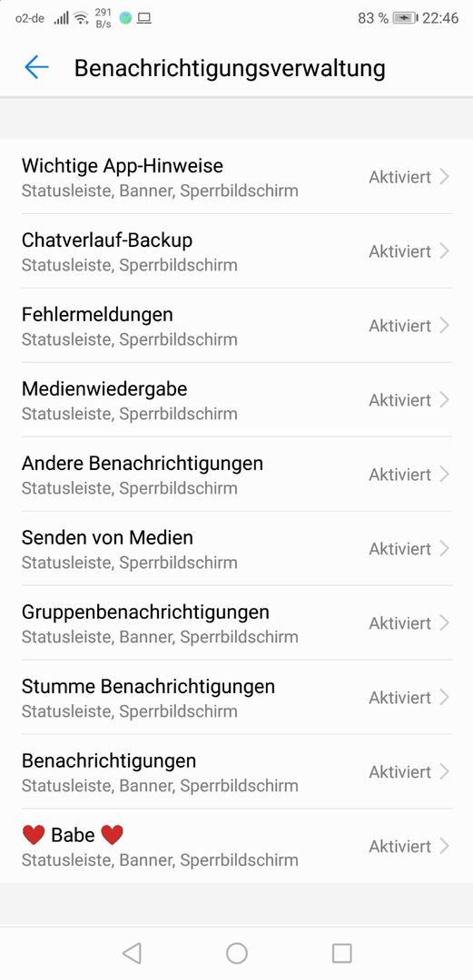The height and width of the screenshot is (980, 473).
Task: Open recent apps with the square button
Action: tap(341, 953)
